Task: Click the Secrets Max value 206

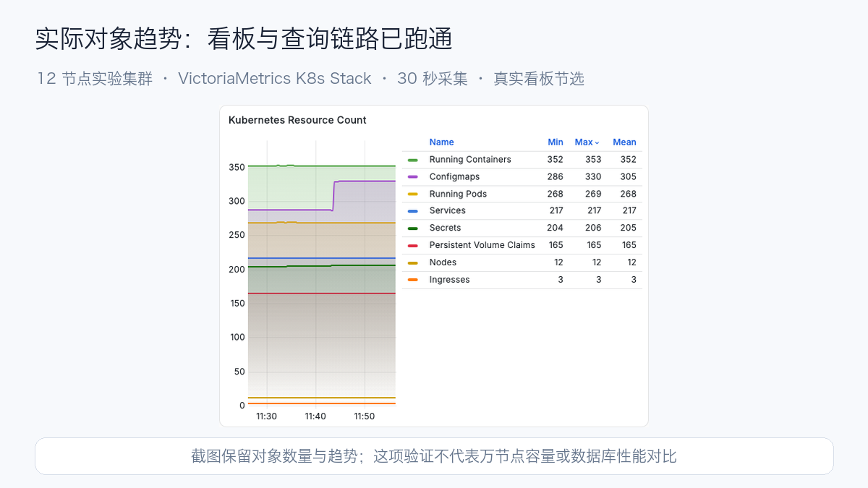Action: (x=593, y=228)
